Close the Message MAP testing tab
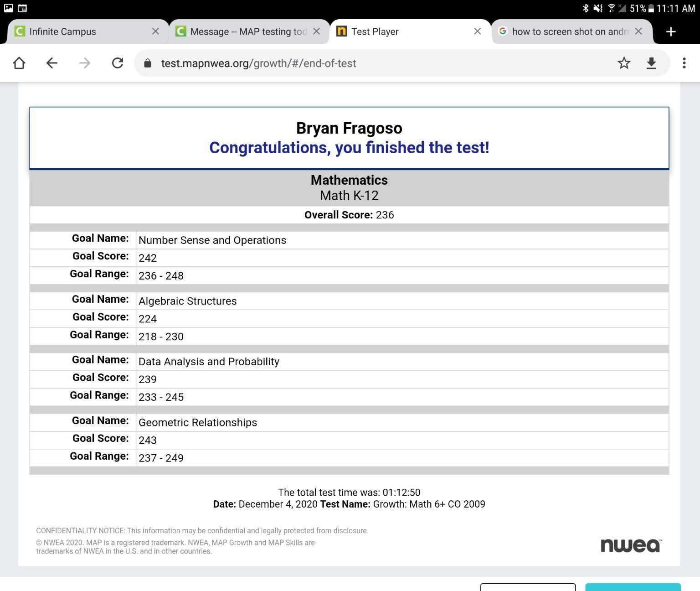This screenshot has width=700, height=591. point(317,31)
